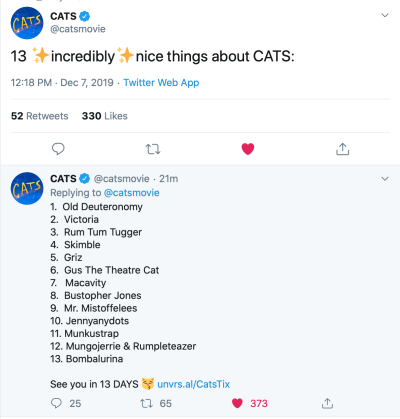Open the Replying to @catsmovie mention
400x419 pixels.
(132, 193)
